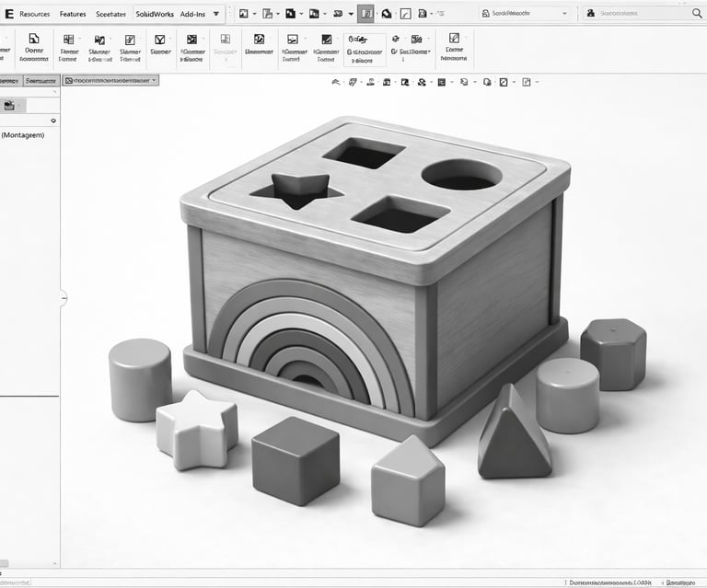
Task: Open dropdown arrow after light cube view icon
Action: click(475, 83)
